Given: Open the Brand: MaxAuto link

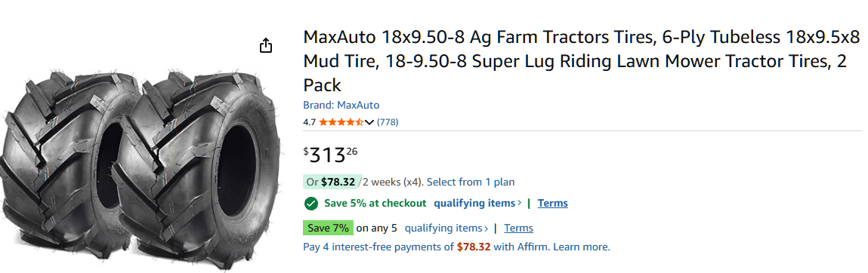Looking at the screenshot, I should pos(341,105).
